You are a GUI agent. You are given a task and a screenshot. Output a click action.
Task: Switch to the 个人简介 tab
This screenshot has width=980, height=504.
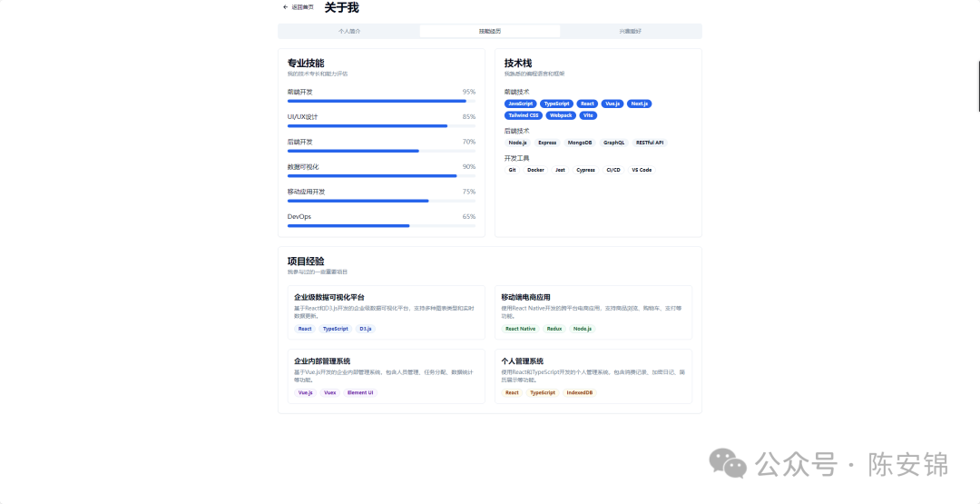point(349,31)
